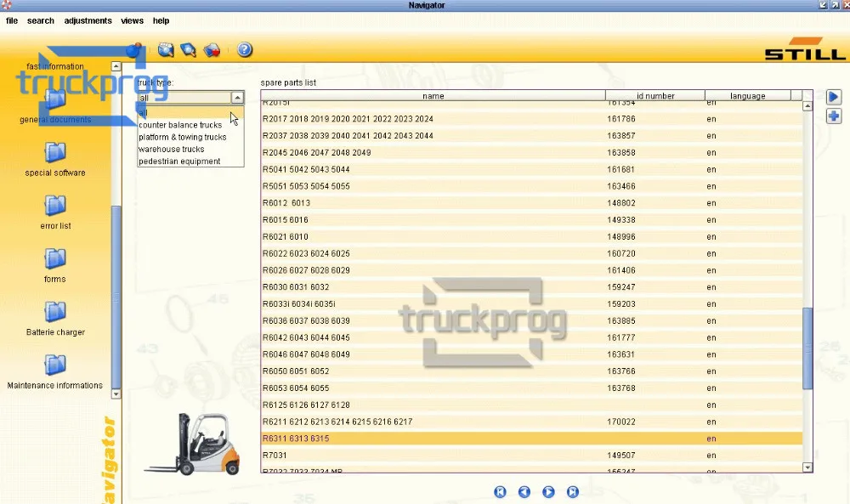Click sidebar scrollbar down arrow

click(116, 394)
